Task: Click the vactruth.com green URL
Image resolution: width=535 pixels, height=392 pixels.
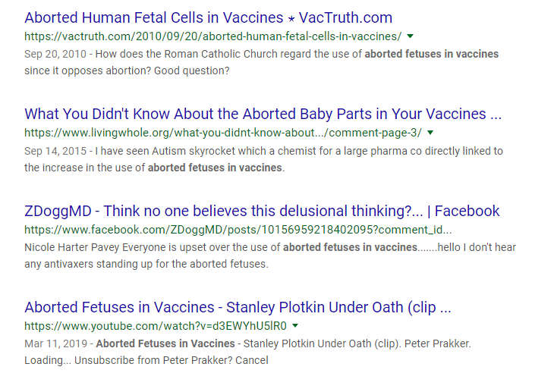Action: 212,36
